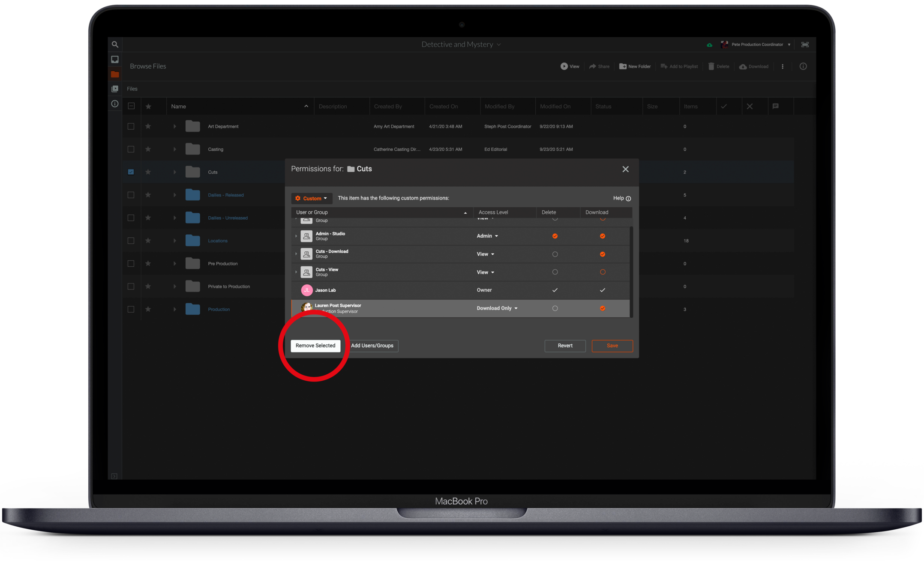Image resolution: width=924 pixels, height=561 pixels.
Task: Click the search magnifier icon in sidebar
Action: click(115, 44)
